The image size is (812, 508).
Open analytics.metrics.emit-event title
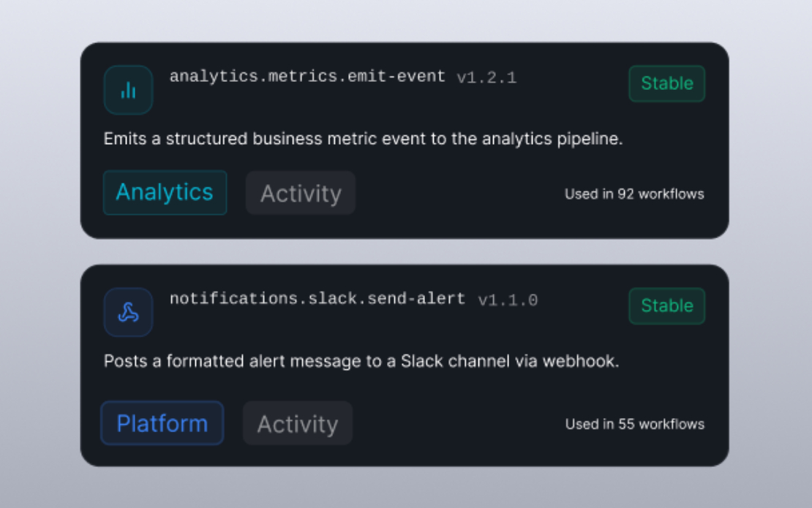point(307,77)
